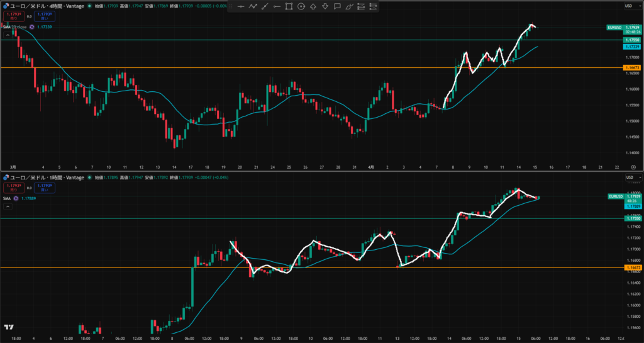Select the horizontal line drawing tool

pos(241,6)
